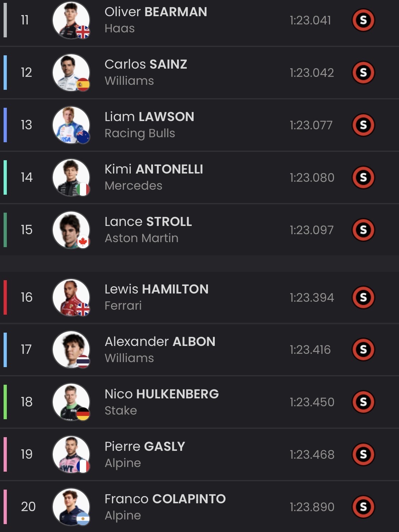Open Pierre Gasly's avatar picture

click(x=71, y=454)
